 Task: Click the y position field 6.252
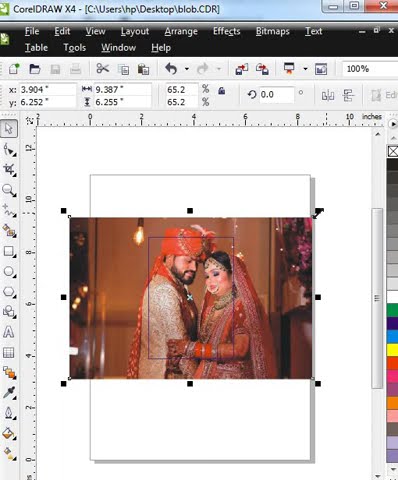point(48,102)
